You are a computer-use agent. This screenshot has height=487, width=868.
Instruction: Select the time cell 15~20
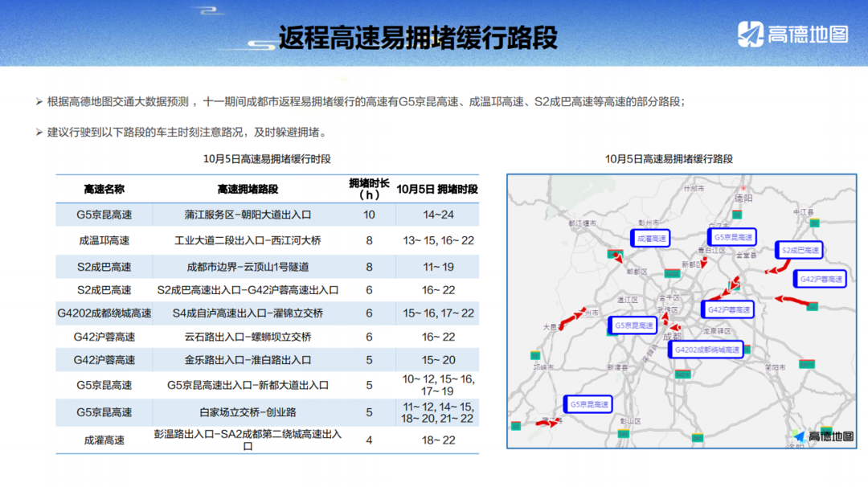click(x=439, y=360)
